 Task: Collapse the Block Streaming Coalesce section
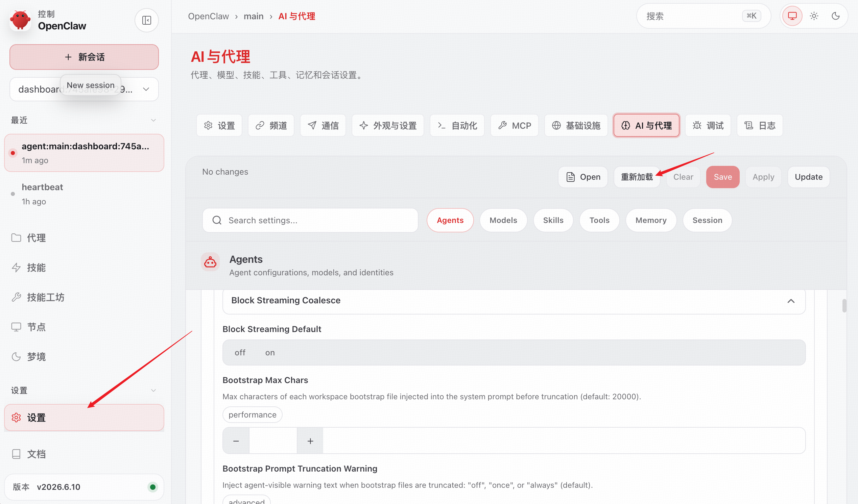(791, 301)
